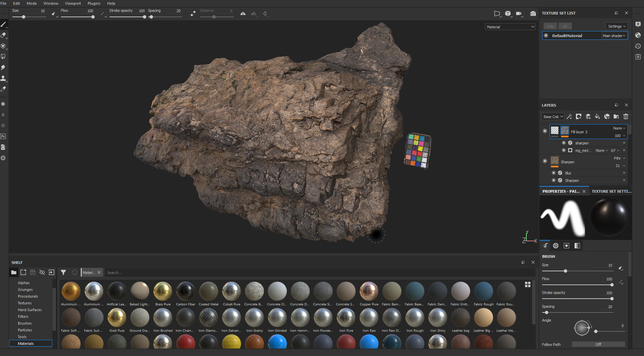Open the Material viewport mode dropdown
Image resolution: width=644 pixels, height=356 pixels.
tap(510, 27)
